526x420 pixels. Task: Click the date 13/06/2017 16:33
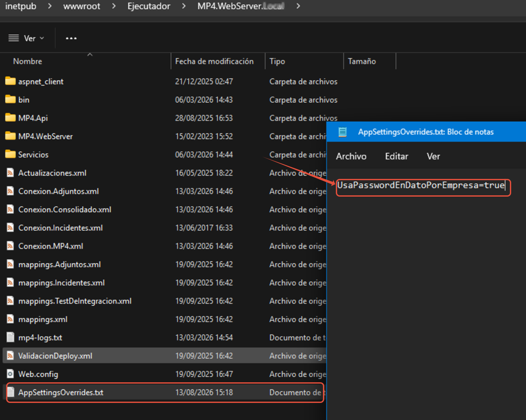tap(204, 228)
